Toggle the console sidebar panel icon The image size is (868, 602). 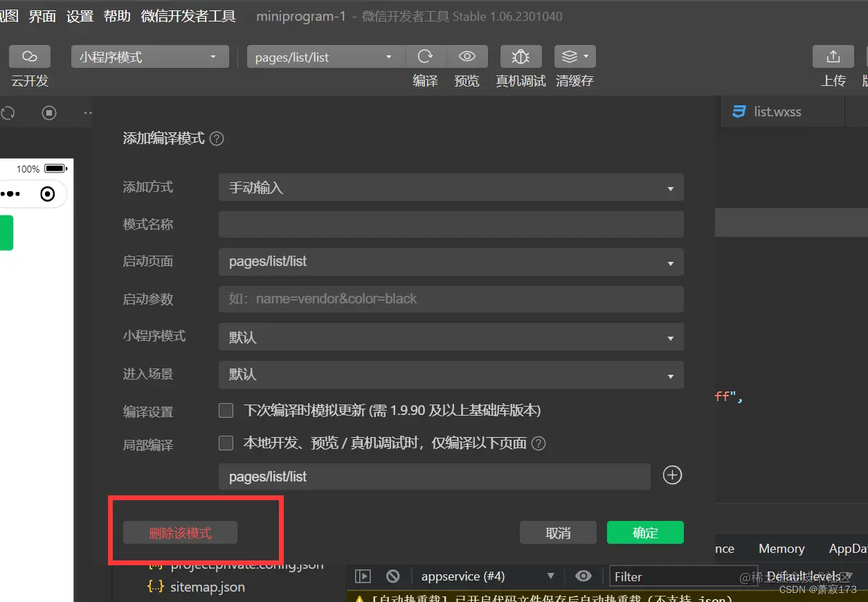click(x=363, y=576)
